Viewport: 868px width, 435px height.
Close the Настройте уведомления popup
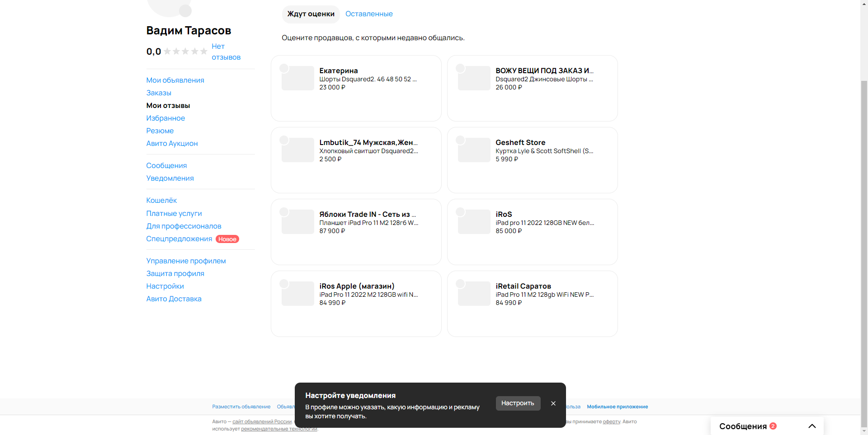tap(553, 403)
